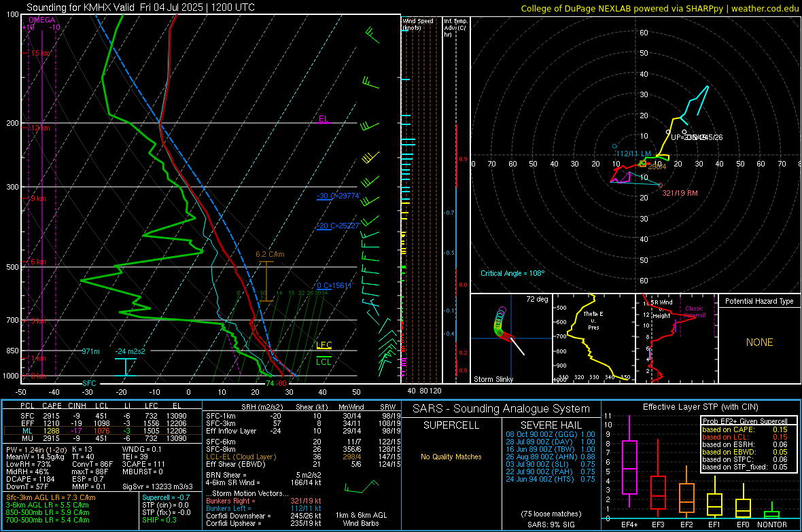The width and height of the screenshot is (802, 532).
Task: Click the PW = 1.24in value
Action: coord(35,449)
